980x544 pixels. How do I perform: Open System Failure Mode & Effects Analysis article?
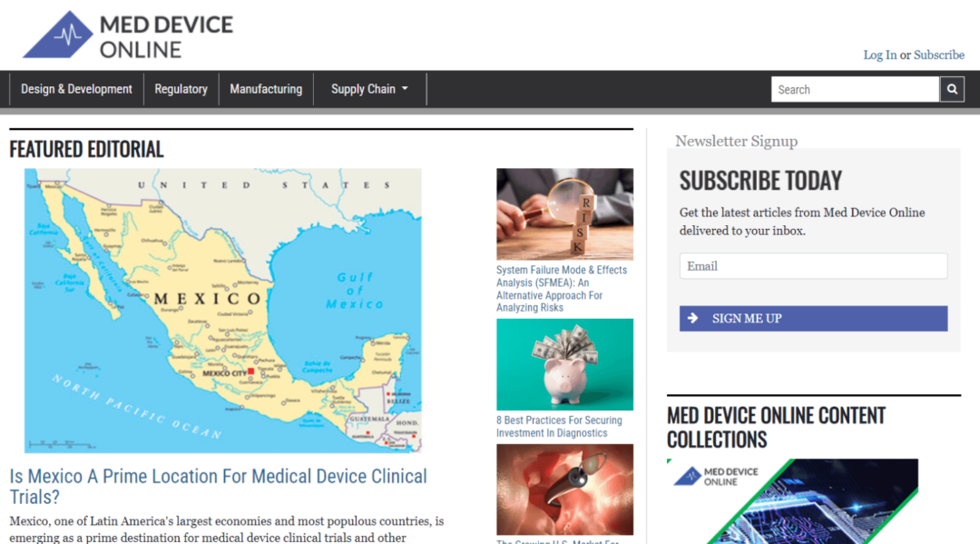562,288
